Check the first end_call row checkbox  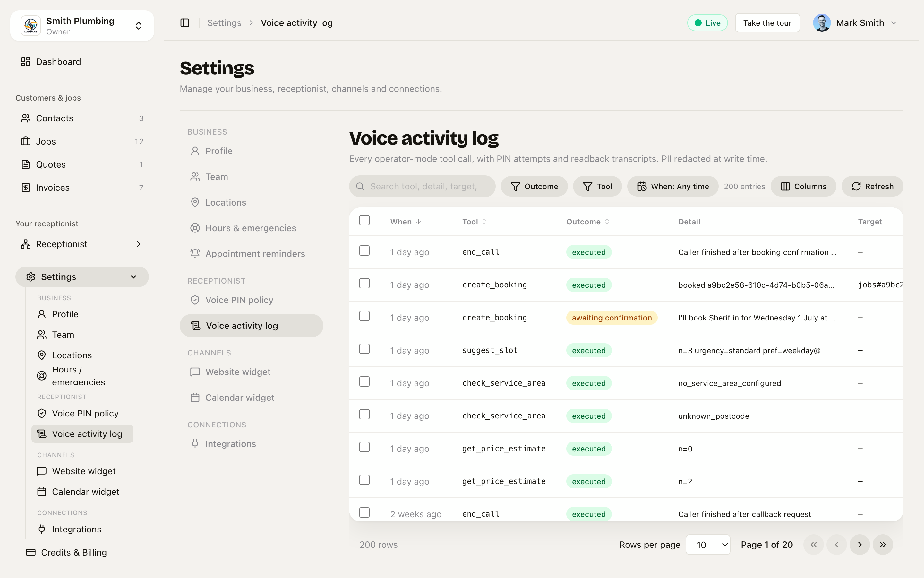coord(365,251)
